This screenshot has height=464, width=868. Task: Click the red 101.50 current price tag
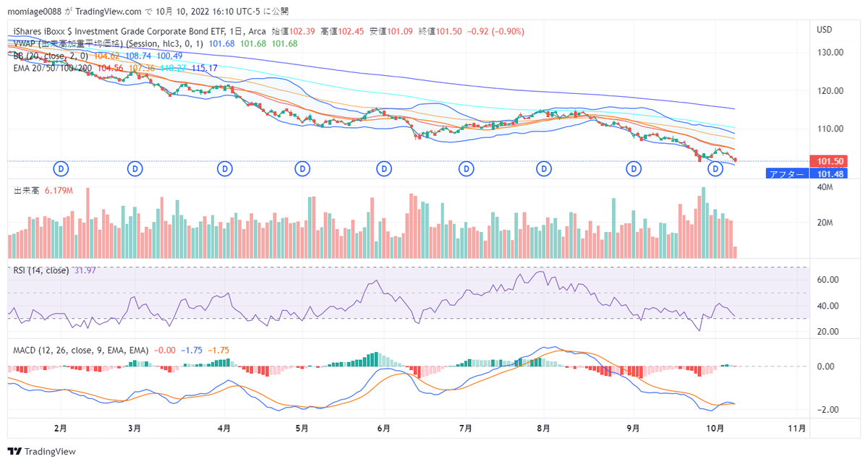(x=829, y=161)
